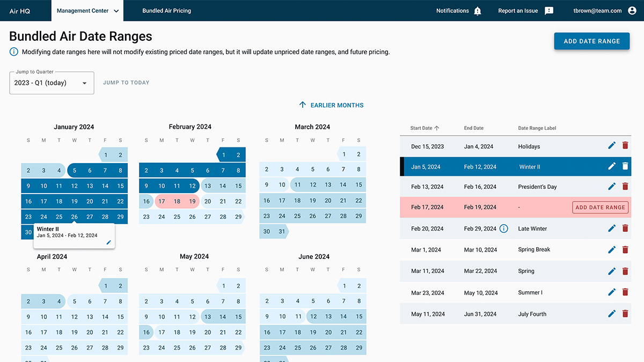This screenshot has height=362, width=644.
Task: Click the 'July Fourth' label cell
Action: click(532, 314)
